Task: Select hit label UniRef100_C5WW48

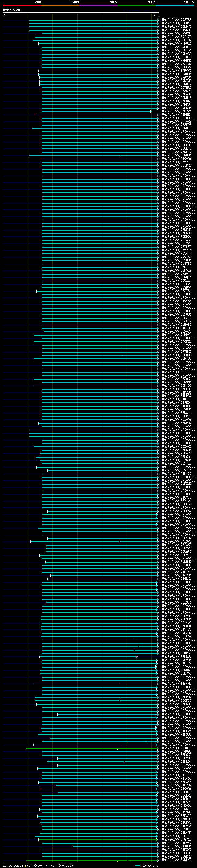Action: coord(176,98)
